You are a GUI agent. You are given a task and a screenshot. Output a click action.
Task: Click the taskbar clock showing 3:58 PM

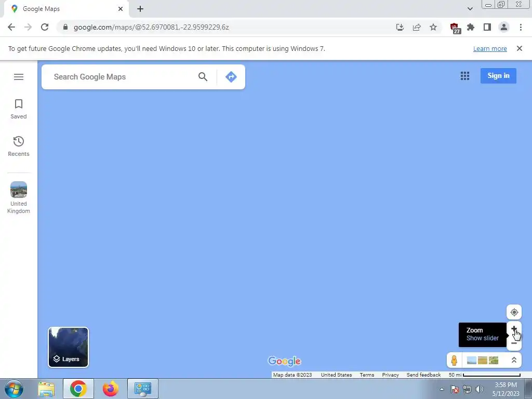tap(506, 389)
